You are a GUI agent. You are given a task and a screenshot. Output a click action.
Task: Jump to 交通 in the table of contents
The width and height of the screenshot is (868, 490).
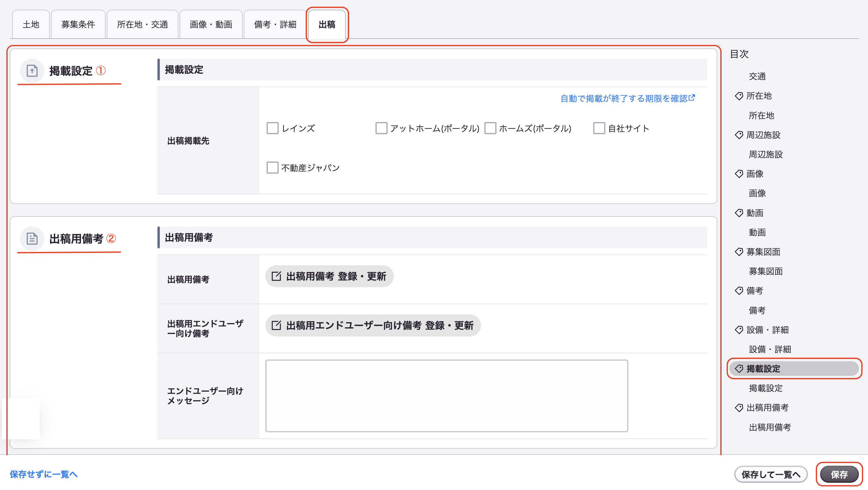(757, 76)
